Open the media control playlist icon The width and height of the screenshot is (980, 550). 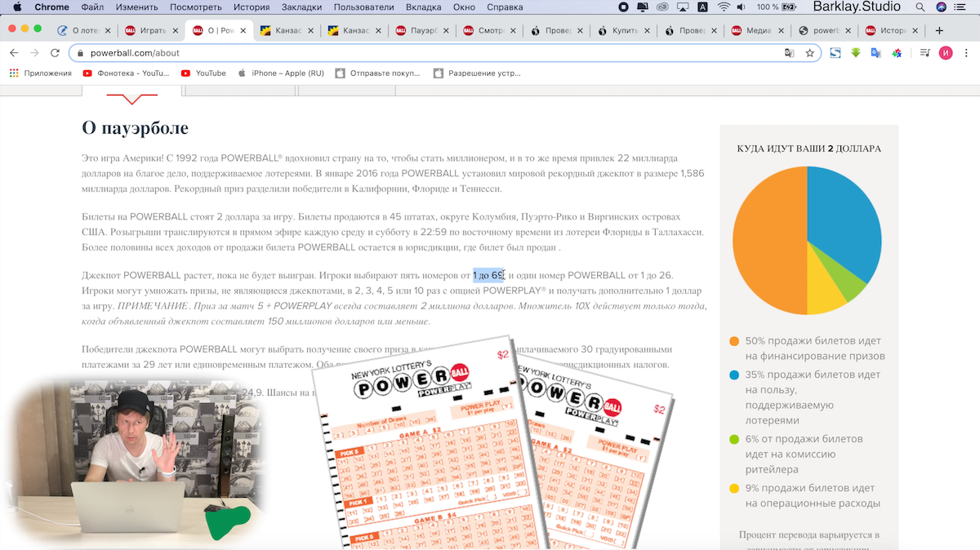pyautogui.click(x=925, y=53)
